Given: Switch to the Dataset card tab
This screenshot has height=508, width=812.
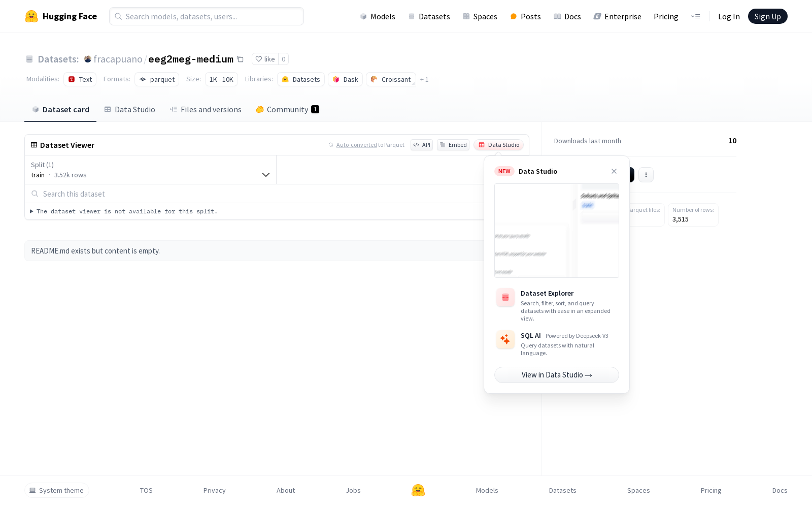Looking at the screenshot, I should pyautogui.click(x=60, y=109).
